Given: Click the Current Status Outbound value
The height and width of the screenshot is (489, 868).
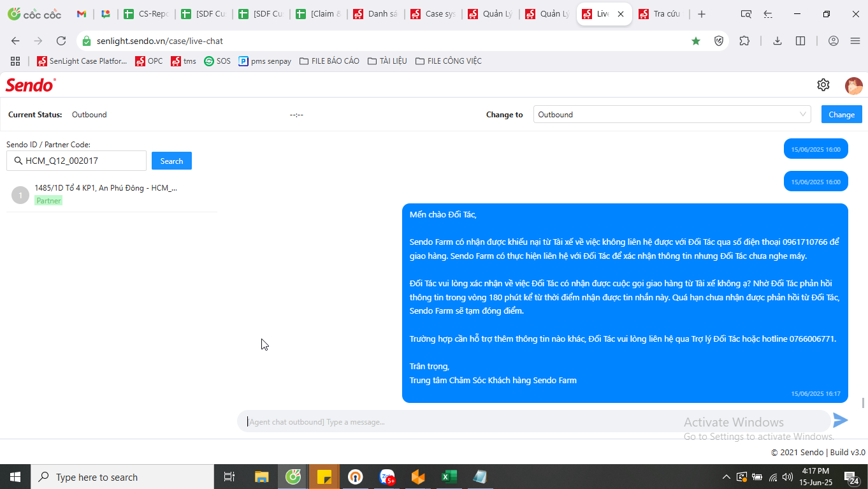Looking at the screenshot, I should (x=89, y=115).
